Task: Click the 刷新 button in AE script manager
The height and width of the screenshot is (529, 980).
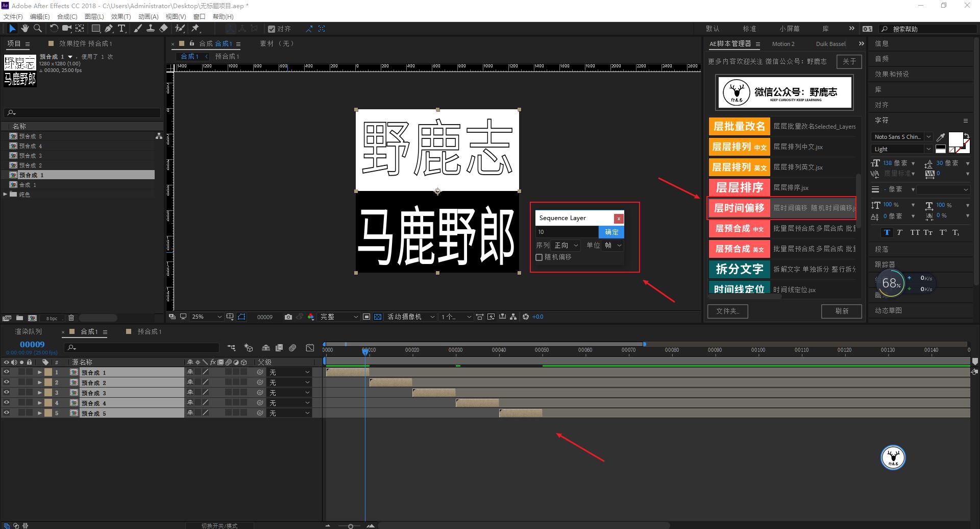Action: (841, 311)
